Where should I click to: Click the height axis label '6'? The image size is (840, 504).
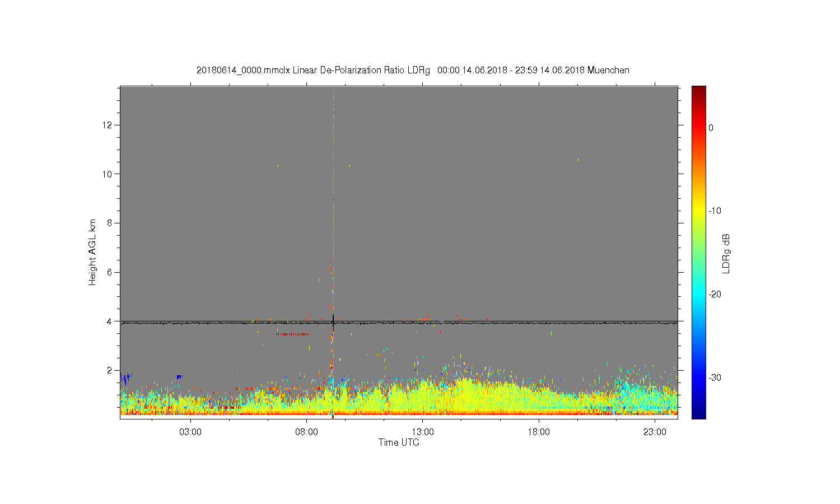[110, 272]
